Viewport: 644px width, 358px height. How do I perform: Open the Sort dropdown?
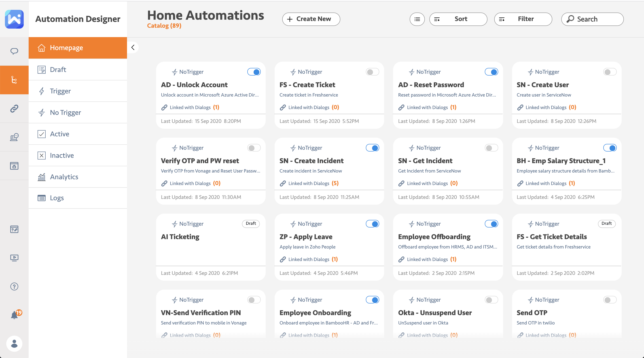(458, 19)
